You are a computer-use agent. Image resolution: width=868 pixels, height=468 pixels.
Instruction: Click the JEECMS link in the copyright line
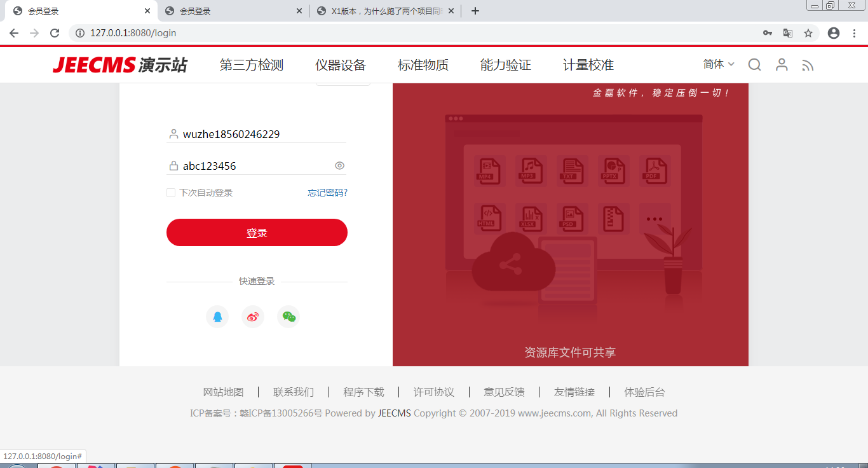(395, 413)
